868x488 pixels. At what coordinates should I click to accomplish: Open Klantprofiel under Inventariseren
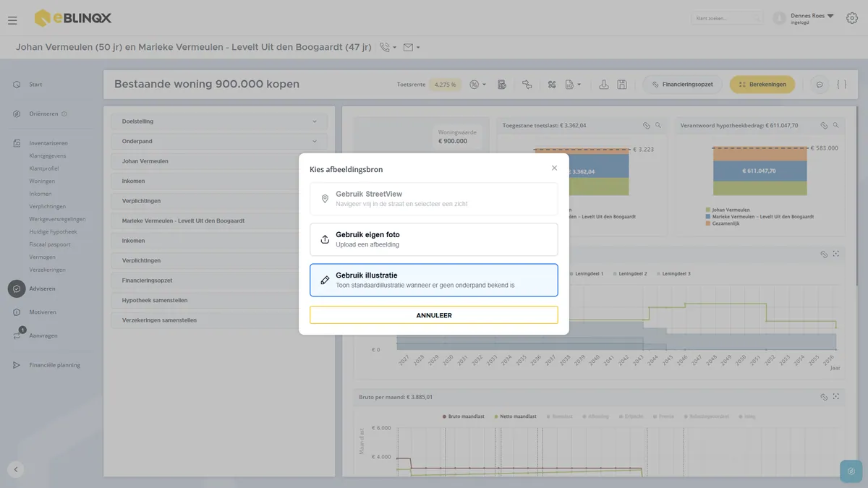click(x=45, y=168)
